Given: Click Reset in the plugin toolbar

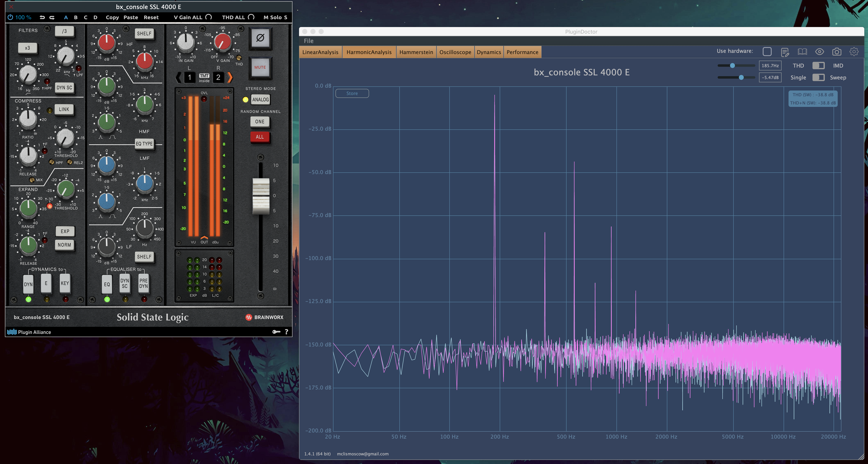Looking at the screenshot, I should tap(151, 17).
